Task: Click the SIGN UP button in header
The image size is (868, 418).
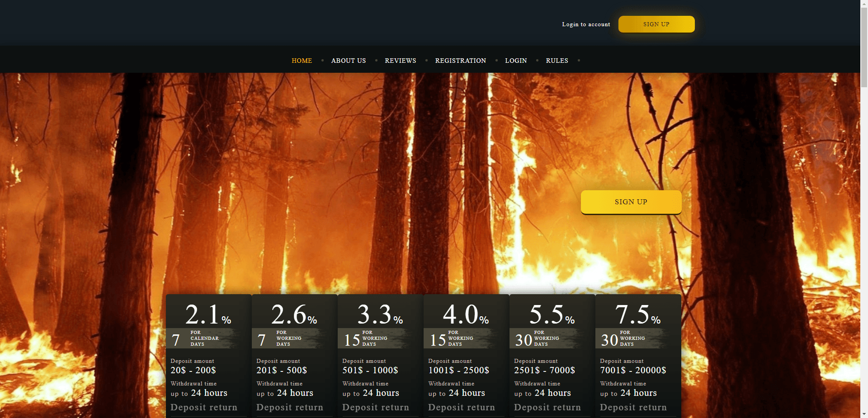Action: point(656,24)
